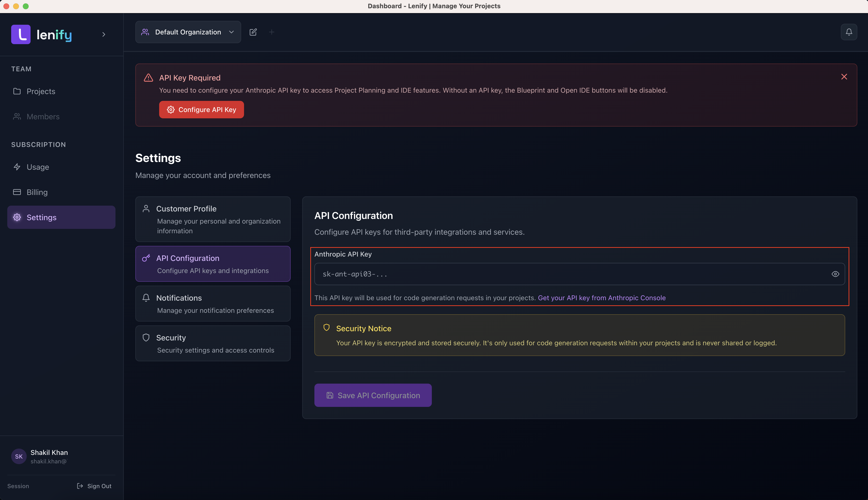
Task: Click the SK avatar circle
Action: pyautogui.click(x=18, y=456)
